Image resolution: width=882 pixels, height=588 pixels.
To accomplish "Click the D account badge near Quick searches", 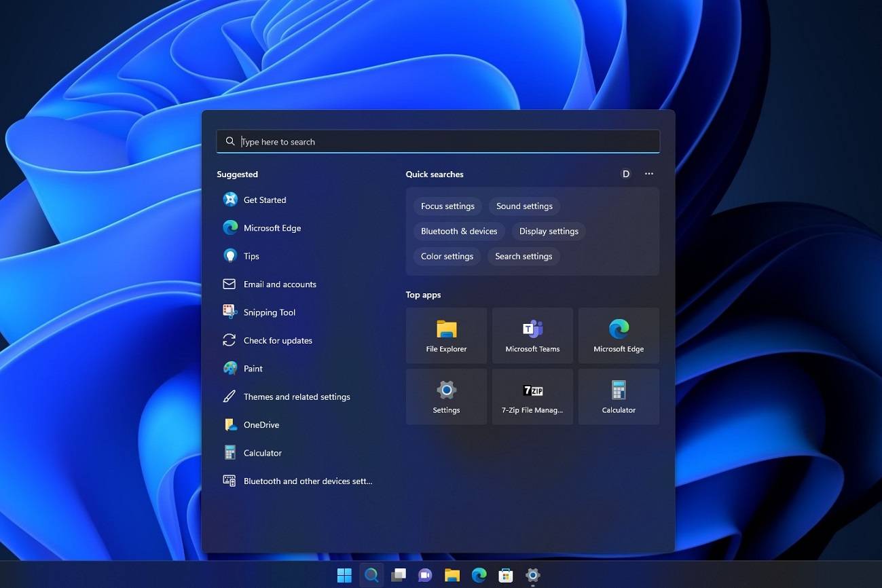I will (x=625, y=174).
